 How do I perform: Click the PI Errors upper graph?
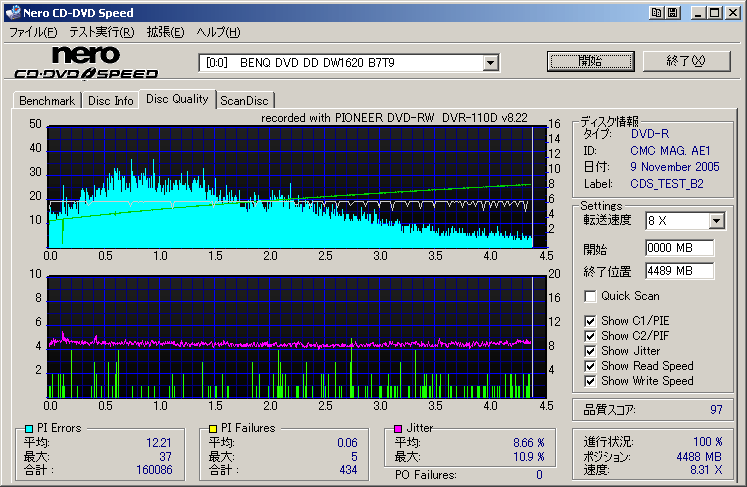[x=296, y=187]
